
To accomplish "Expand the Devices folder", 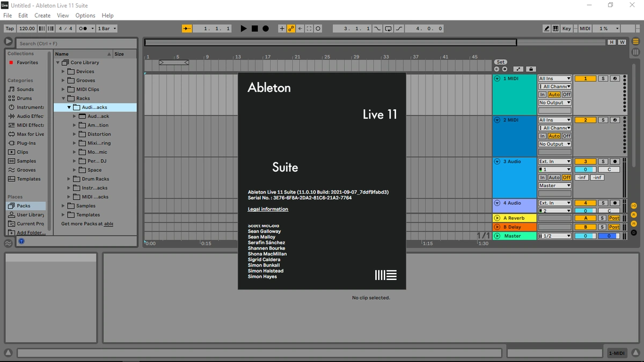I will coord(63,71).
